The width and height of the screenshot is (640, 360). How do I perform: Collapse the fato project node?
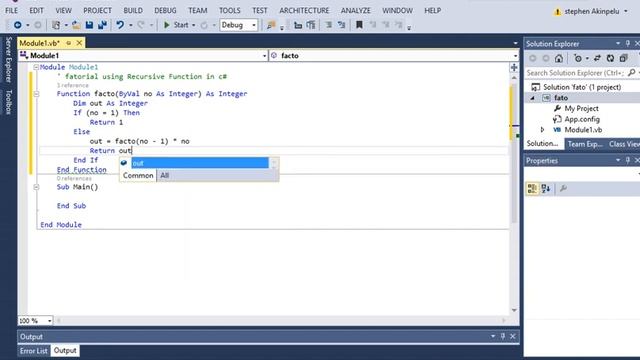tap(532, 98)
